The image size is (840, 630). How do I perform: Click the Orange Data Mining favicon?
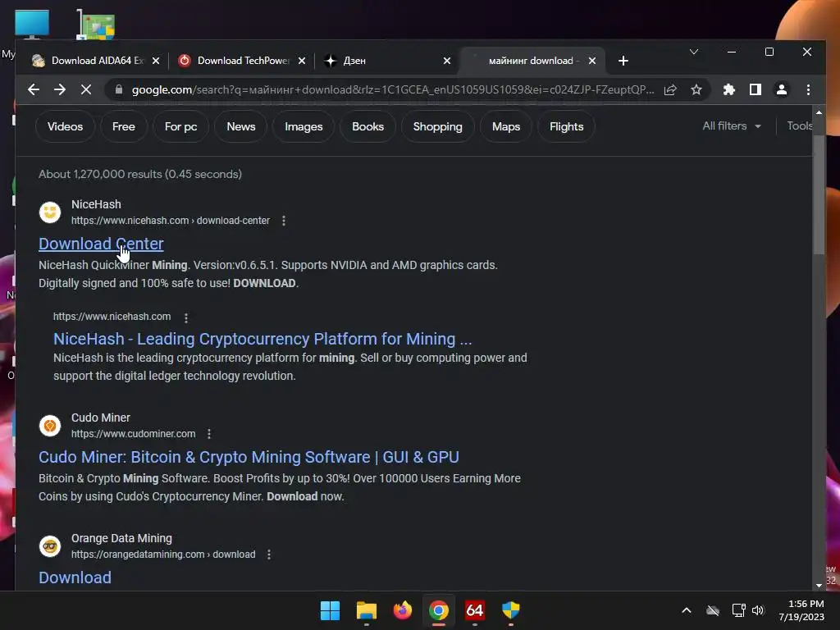pyautogui.click(x=50, y=546)
